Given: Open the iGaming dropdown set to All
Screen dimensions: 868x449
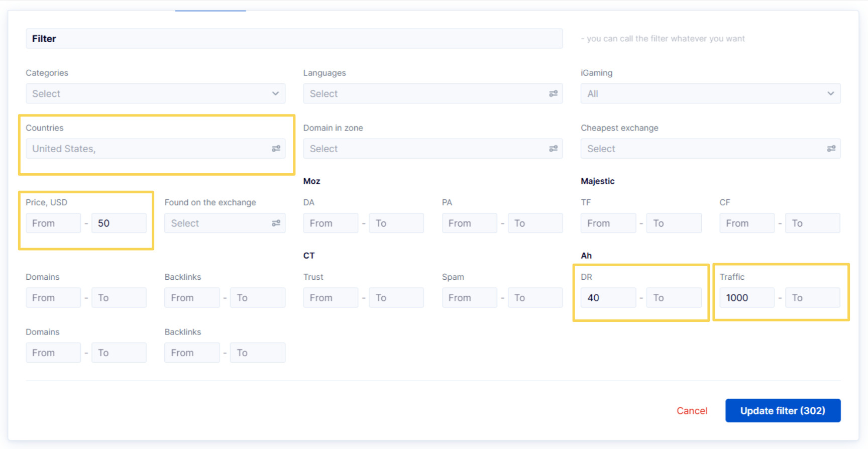Looking at the screenshot, I should point(710,94).
